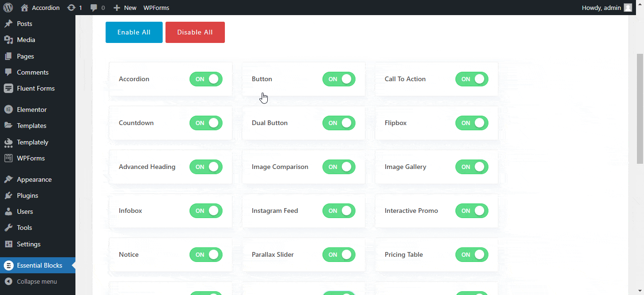644x295 pixels.
Task: Open the WPForms link in admin bar
Action: [x=157, y=8]
